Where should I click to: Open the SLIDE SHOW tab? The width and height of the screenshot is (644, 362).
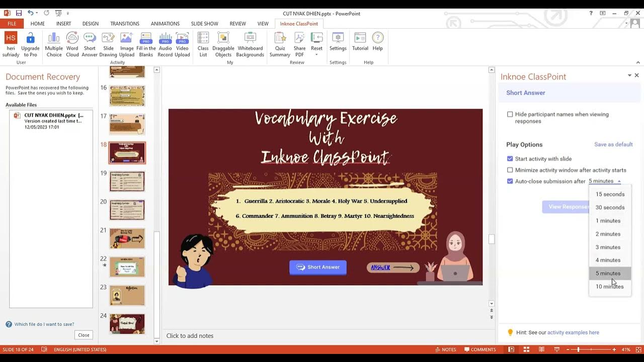[x=204, y=24]
